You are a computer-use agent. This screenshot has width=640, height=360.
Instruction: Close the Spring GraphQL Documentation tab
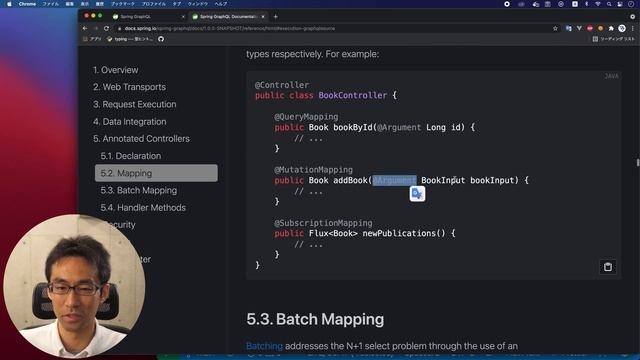tap(263, 17)
